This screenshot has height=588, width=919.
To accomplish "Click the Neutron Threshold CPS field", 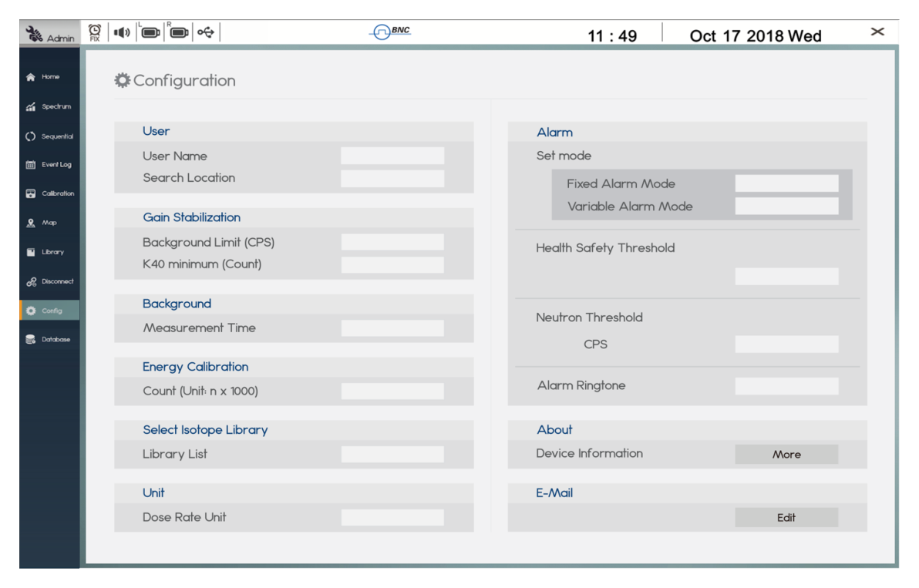I will pos(786,344).
